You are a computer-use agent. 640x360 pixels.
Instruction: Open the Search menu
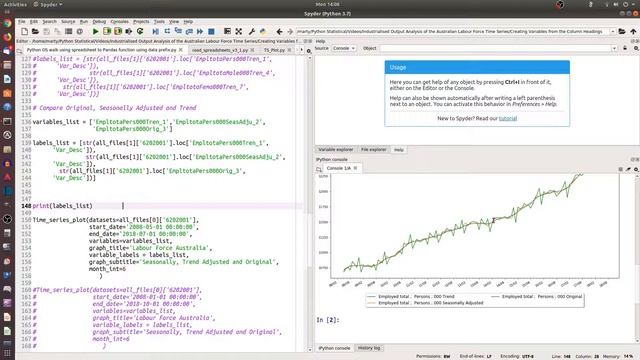click(49, 22)
